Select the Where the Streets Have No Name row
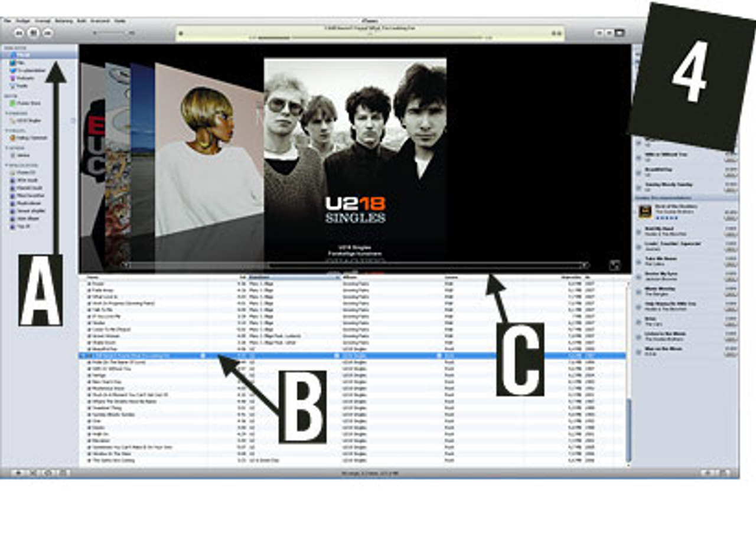Image resolution: width=756 pixels, height=553 pixels. click(353, 401)
